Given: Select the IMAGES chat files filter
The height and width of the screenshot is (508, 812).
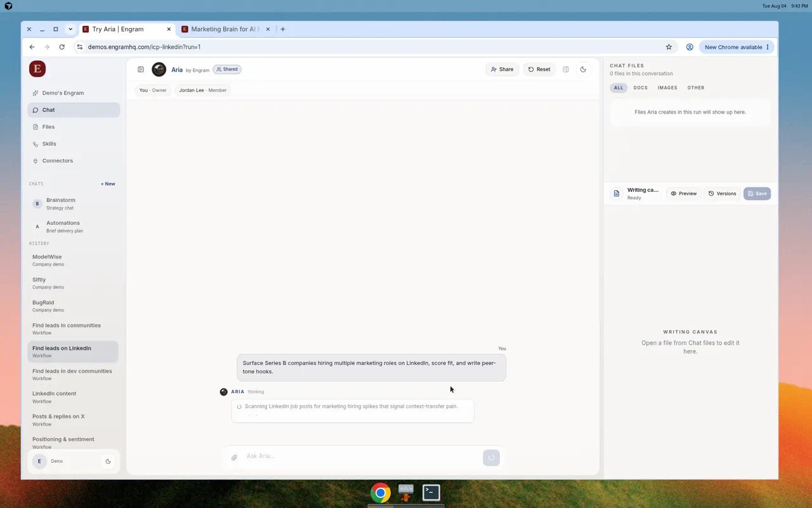Looking at the screenshot, I should coord(667,88).
